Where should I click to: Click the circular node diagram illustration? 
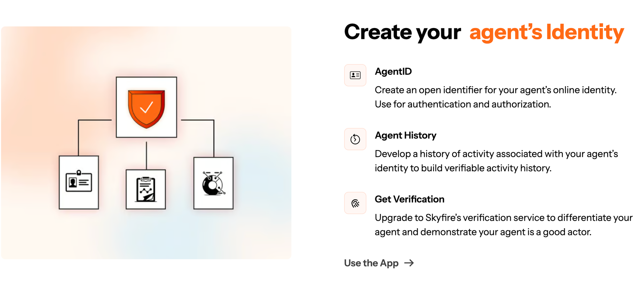[x=213, y=183]
